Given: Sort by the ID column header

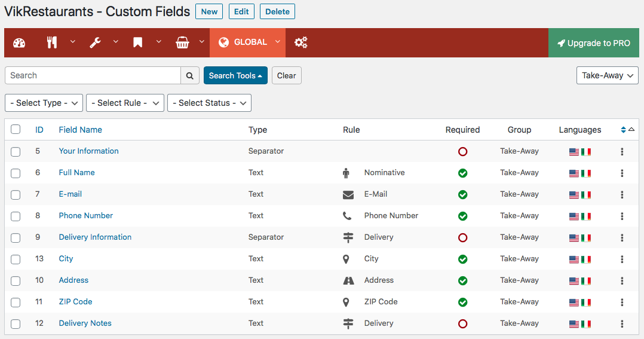Looking at the screenshot, I should click(39, 130).
